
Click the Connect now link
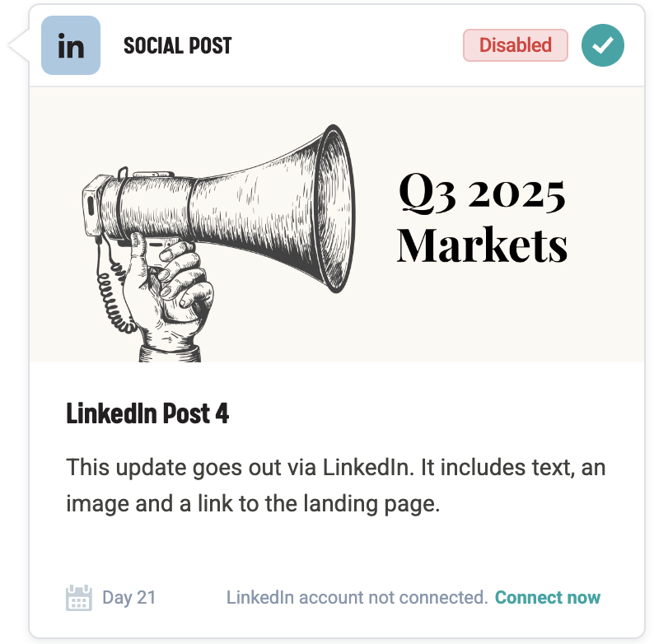(548, 598)
